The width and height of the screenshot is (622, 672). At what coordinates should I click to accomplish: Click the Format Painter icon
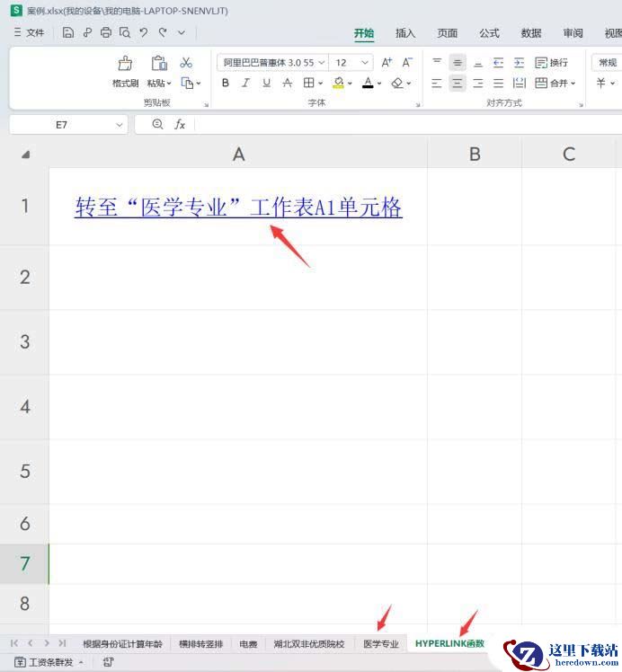click(x=125, y=64)
